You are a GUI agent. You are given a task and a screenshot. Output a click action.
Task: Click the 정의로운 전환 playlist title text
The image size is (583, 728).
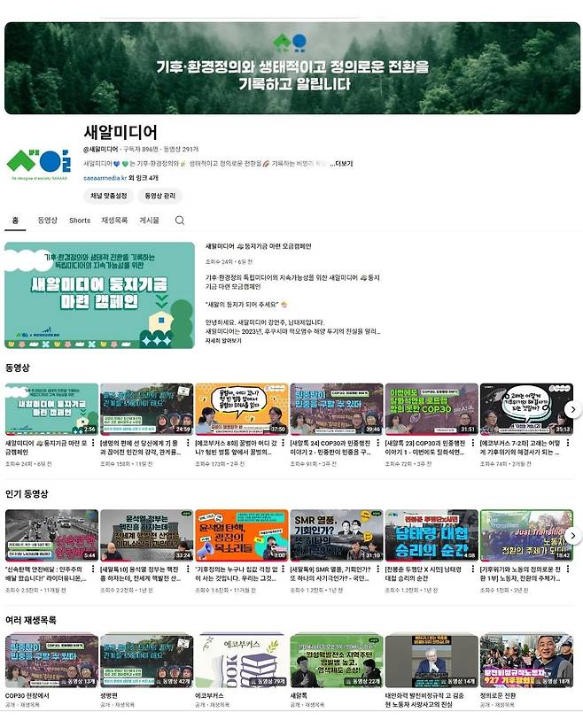pos(498,696)
